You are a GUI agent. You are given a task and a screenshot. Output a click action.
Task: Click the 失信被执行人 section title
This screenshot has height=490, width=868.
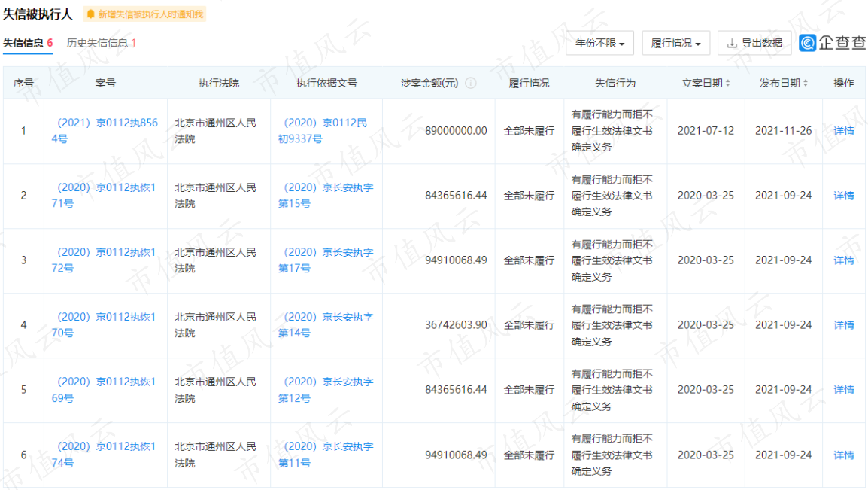38,14
